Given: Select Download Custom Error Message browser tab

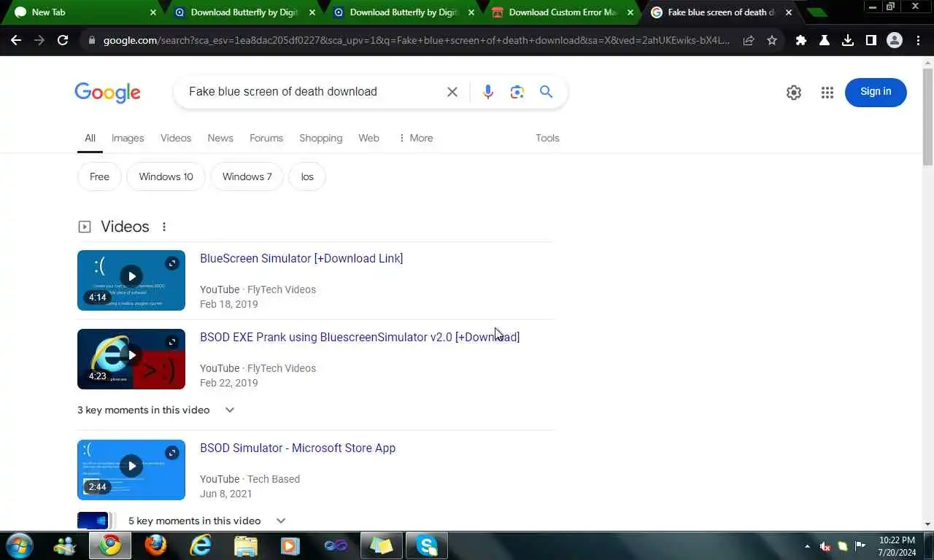Looking at the screenshot, I should pyautogui.click(x=562, y=12).
